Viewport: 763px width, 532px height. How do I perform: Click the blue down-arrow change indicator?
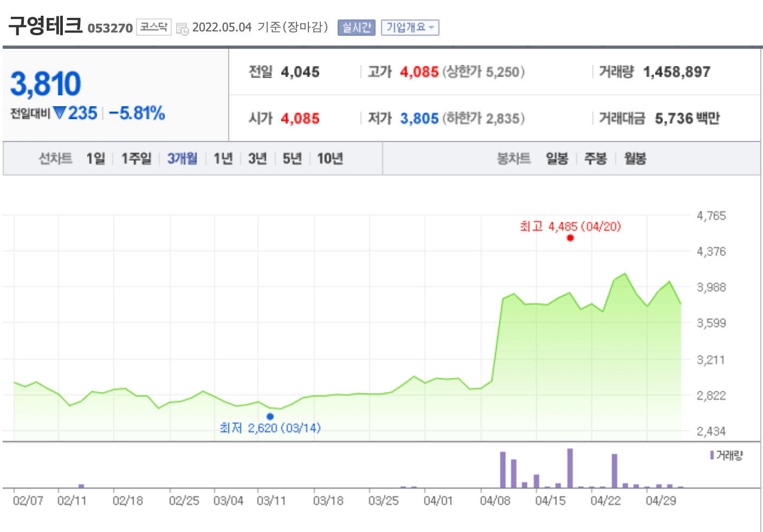60,113
